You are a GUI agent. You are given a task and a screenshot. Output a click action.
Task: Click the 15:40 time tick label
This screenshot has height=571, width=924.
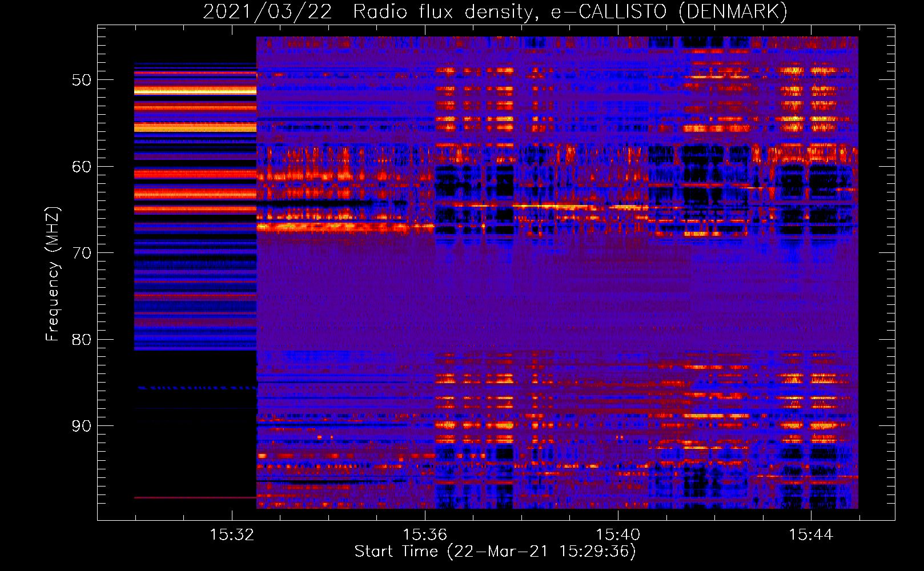point(618,535)
